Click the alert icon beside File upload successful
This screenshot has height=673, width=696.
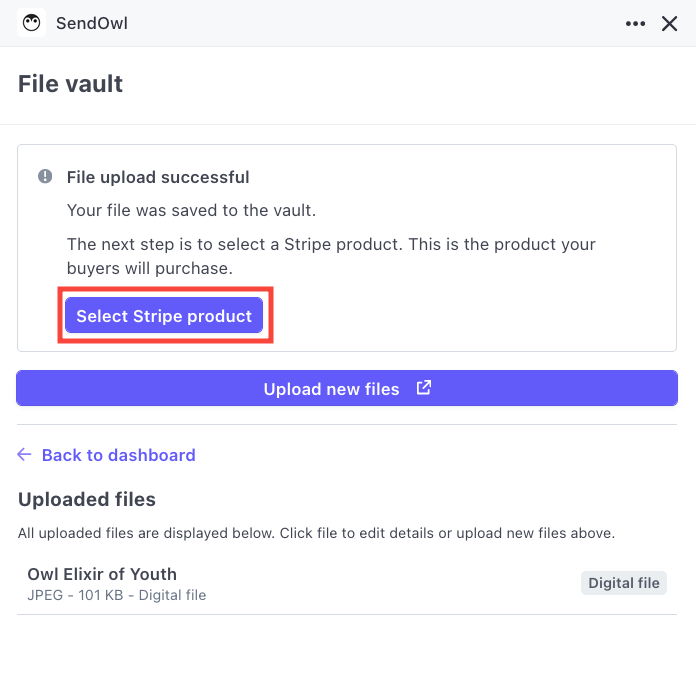[45, 177]
